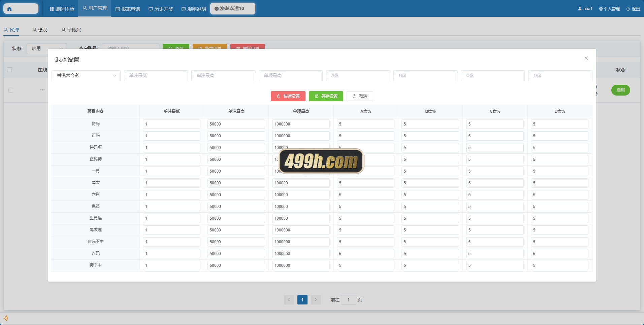Select the 自选不中 row label
The image size is (644, 325).
click(x=96, y=242)
